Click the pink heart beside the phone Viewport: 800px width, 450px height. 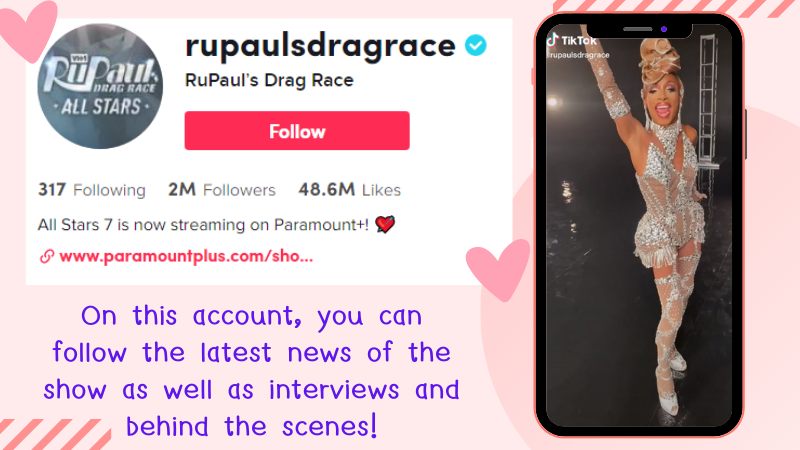click(x=498, y=269)
